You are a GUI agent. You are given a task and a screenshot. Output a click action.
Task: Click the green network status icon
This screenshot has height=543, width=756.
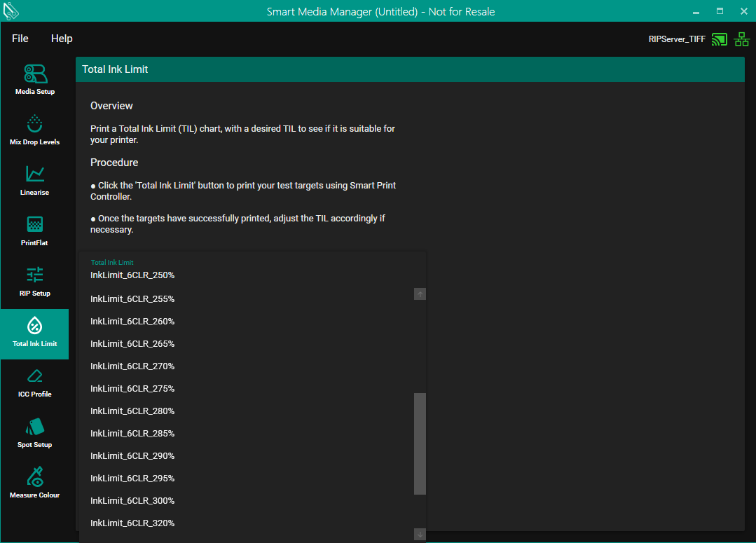(741, 39)
